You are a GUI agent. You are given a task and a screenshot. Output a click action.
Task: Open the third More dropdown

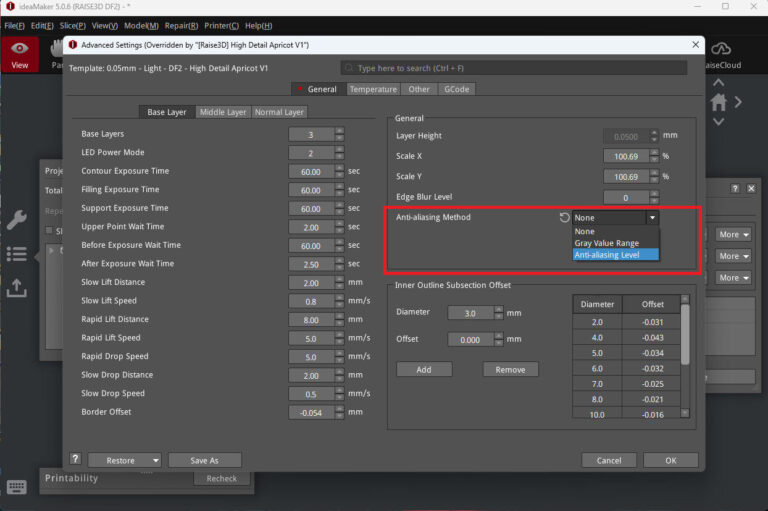tap(733, 278)
